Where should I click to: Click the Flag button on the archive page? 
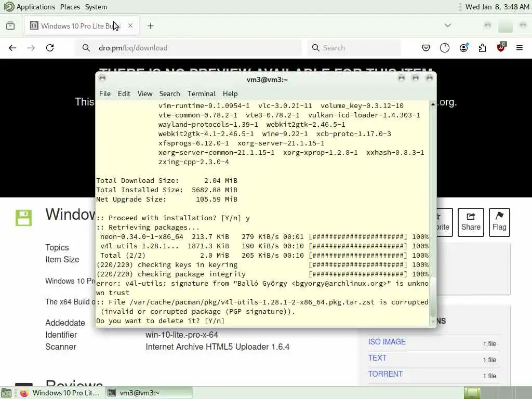pyautogui.click(x=499, y=222)
